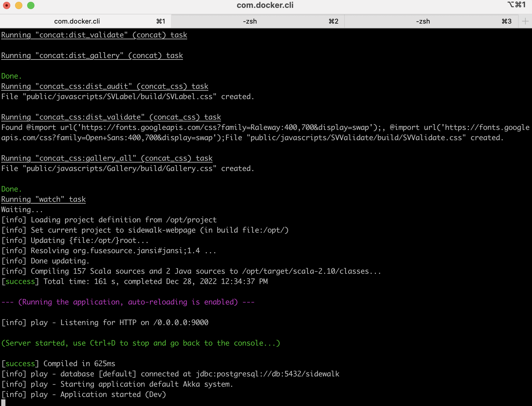Click the underlined concat:dist_validate task heading
The width and height of the screenshot is (532, 406).
coord(94,35)
